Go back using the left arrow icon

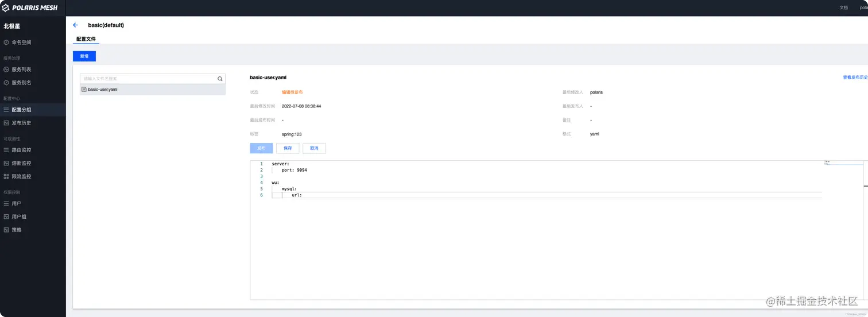click(x=75, y=25)
